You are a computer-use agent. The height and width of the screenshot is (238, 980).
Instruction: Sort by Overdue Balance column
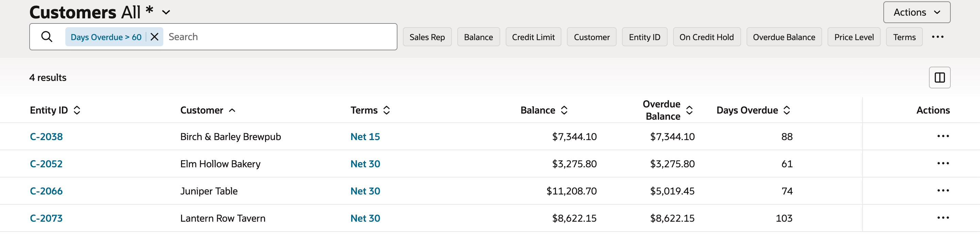point(689,110)
